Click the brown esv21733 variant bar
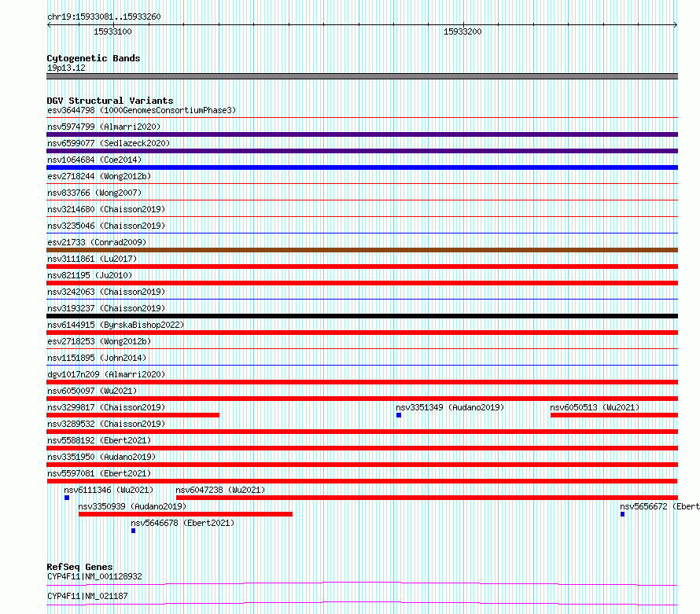This screenshot has height=614, width=700. (362, 250)
